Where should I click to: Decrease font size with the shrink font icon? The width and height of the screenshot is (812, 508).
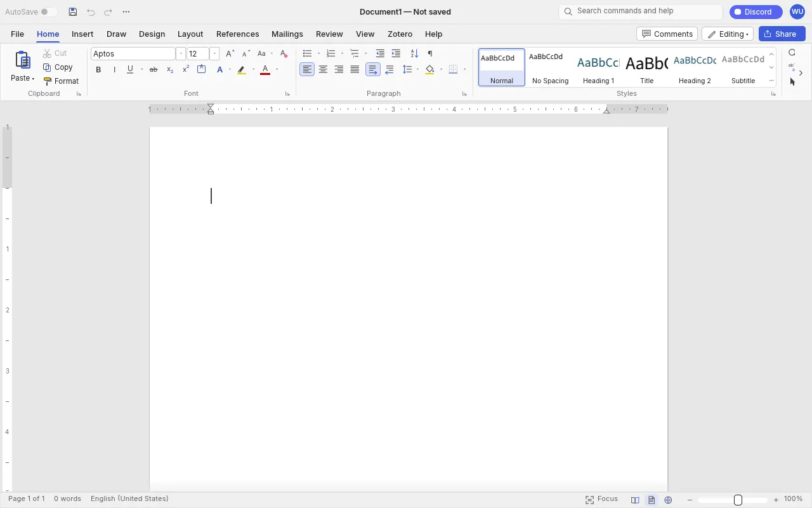point(246,54)
